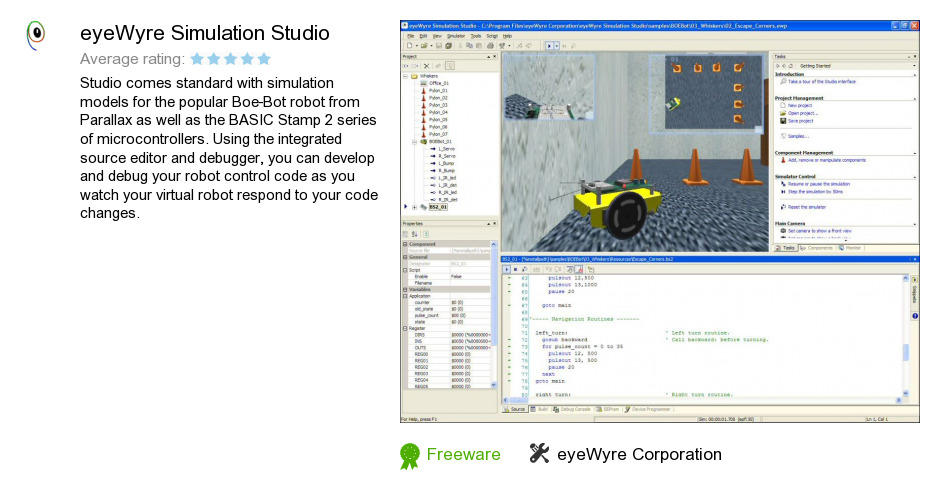Click the code editor vertical scrollbar
This screenshot has height=500, width=940.
point(905,336)
